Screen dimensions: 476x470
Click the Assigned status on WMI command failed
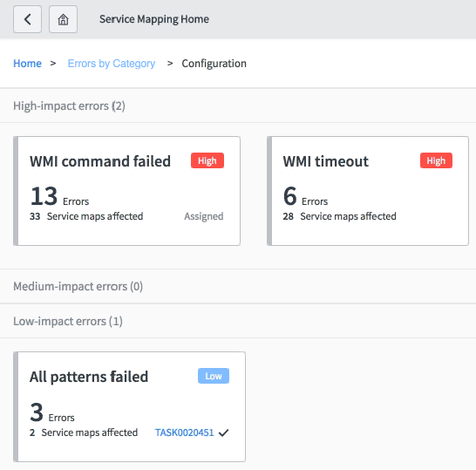click(204, 216)
